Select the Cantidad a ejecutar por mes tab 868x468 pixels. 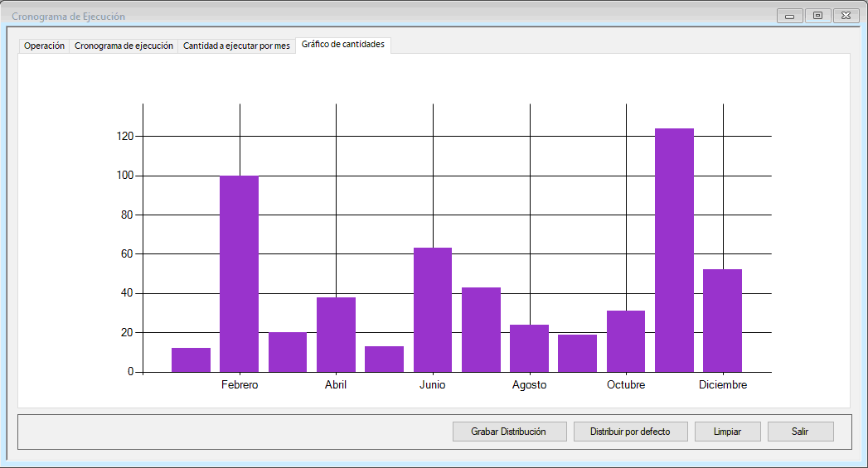(x=236, y=46)
